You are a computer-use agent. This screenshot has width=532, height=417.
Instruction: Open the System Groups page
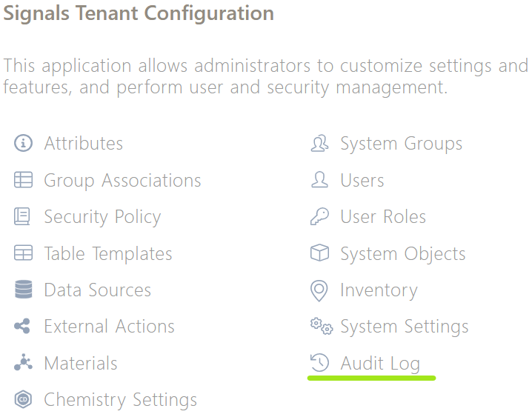(x=401, y=144)
